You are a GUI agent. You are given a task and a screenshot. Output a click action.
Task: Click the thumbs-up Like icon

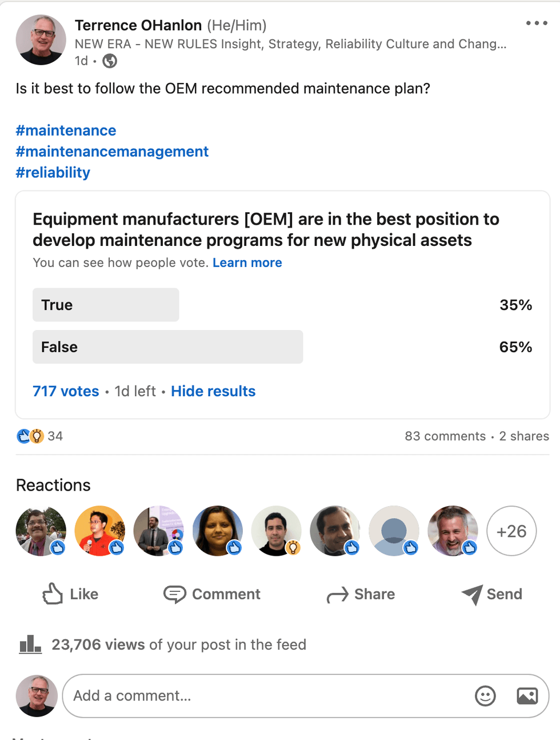[52, 594]
